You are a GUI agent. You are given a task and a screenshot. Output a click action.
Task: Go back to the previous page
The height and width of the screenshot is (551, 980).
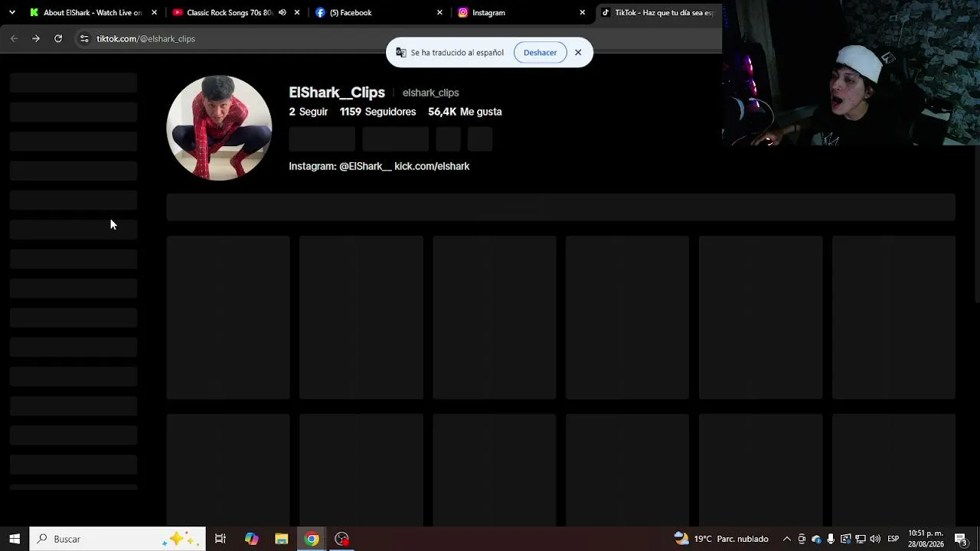[15, 38]
